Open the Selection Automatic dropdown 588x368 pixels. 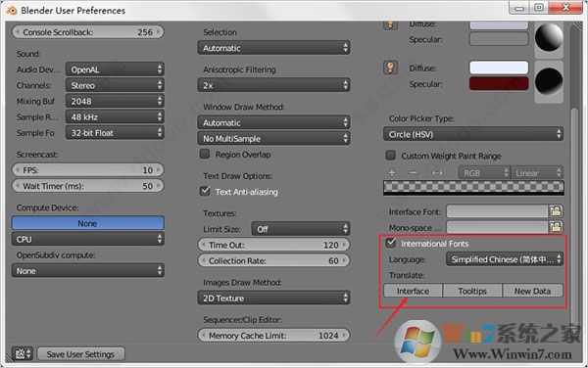click(273, 48)
